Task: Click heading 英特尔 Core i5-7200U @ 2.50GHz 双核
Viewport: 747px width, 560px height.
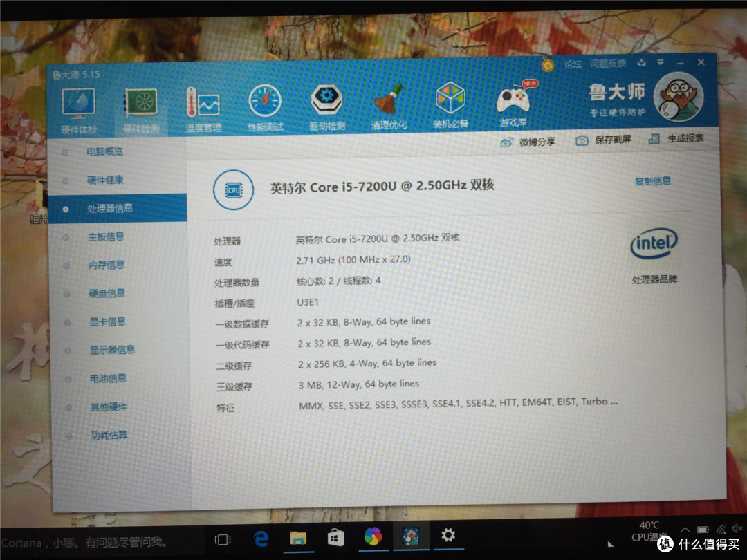Action: pyautogui.click(x=382, y=186)
